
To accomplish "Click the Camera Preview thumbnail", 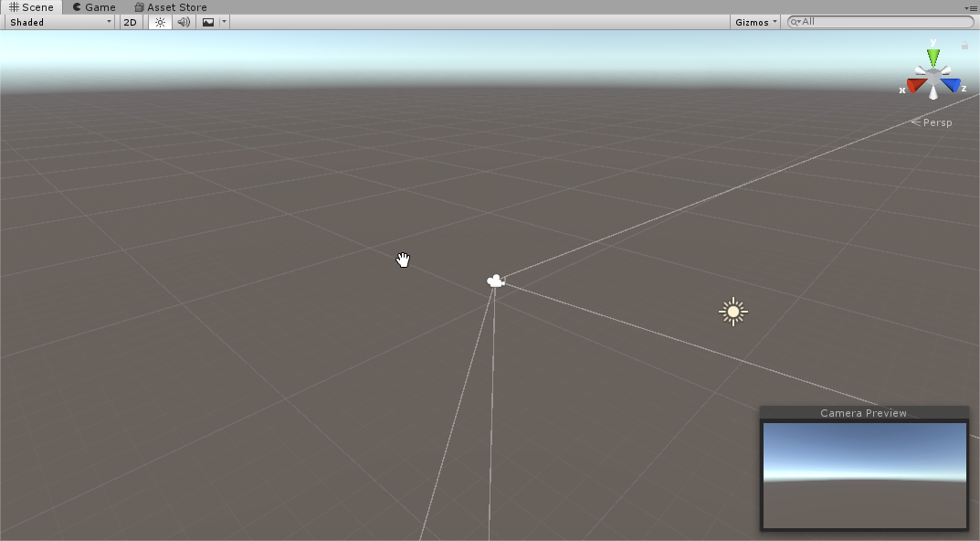I will pyautogui.click(x=864, y=475).
